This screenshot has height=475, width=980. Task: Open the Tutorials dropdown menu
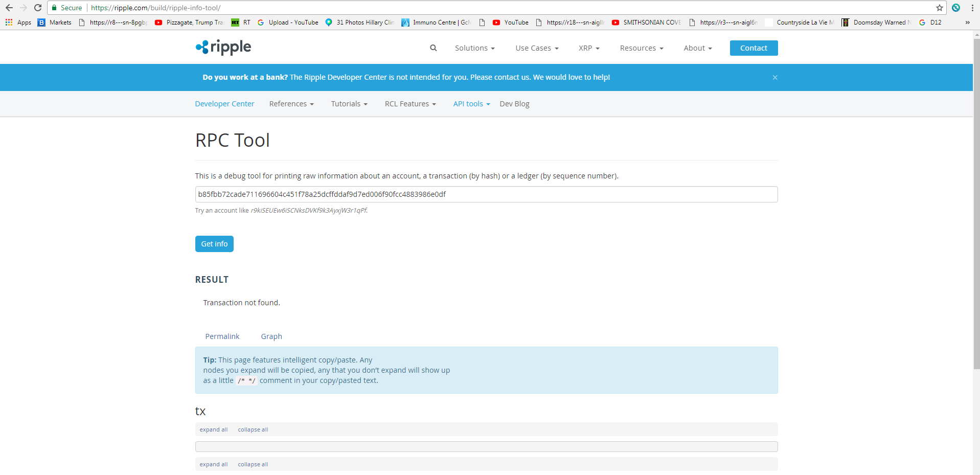(349, 104)
